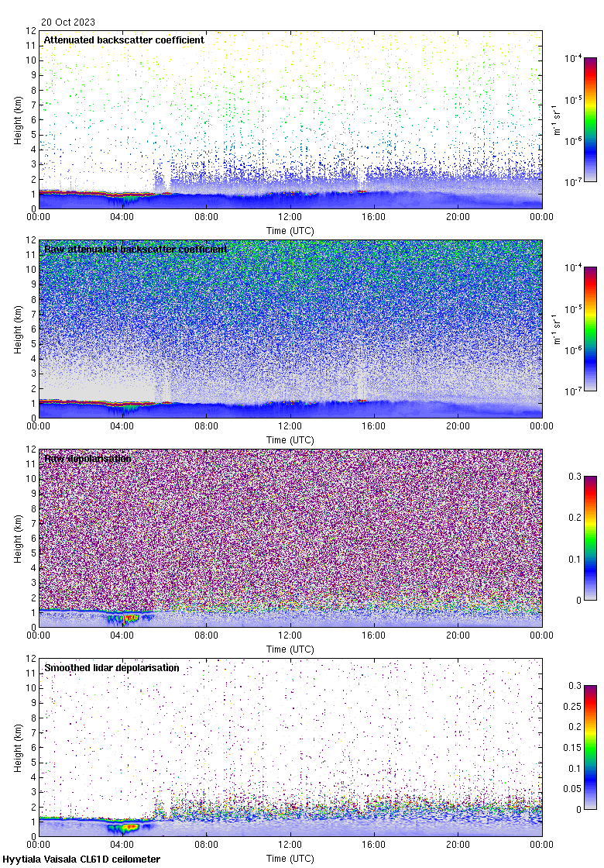Click 'Time (UTC)' label under Raw depolarisation plot
Screen dimensions: 604x868
[x=290, y=649]
